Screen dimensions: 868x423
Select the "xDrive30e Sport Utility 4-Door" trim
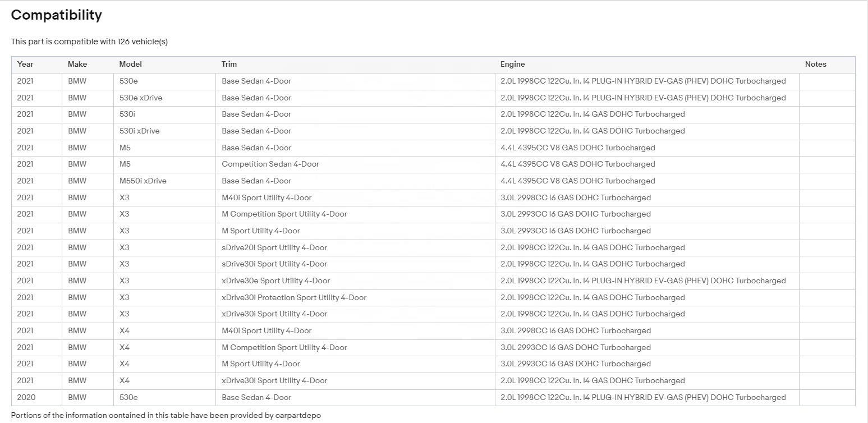[x=276, y=281]
